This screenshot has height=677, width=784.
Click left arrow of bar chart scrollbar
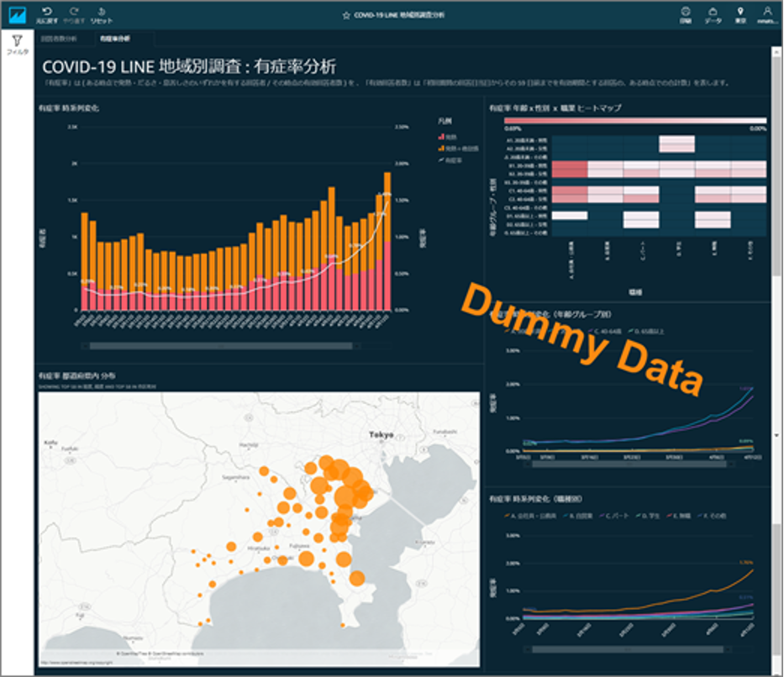tap(85, 346)
